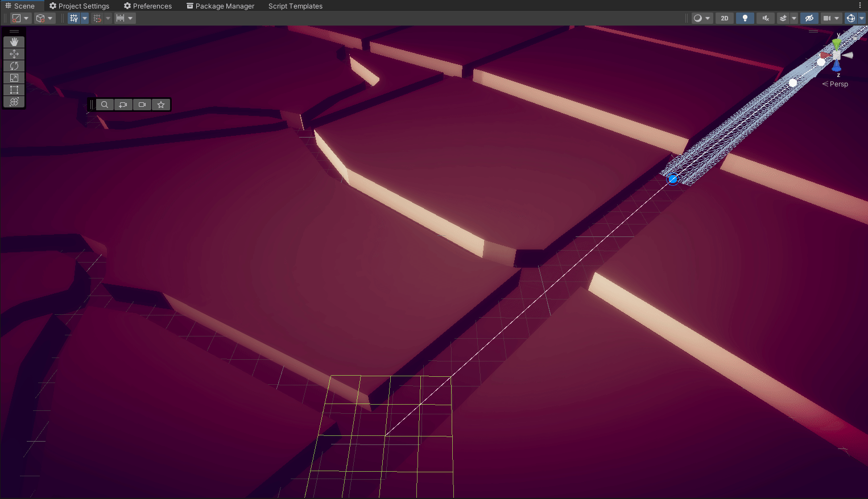Open the three-dot panel options menu
Screen dimensions: 868x499
(x=860, y=5)
